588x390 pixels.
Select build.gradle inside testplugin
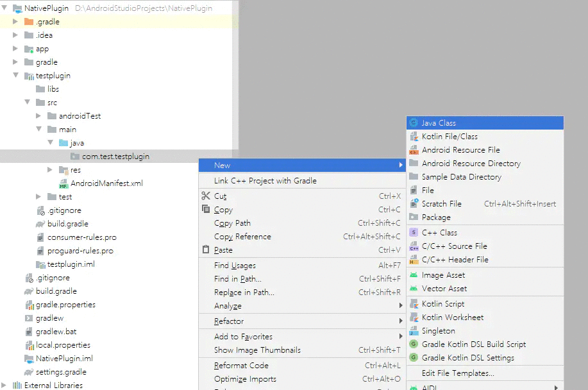coord(68,224)
